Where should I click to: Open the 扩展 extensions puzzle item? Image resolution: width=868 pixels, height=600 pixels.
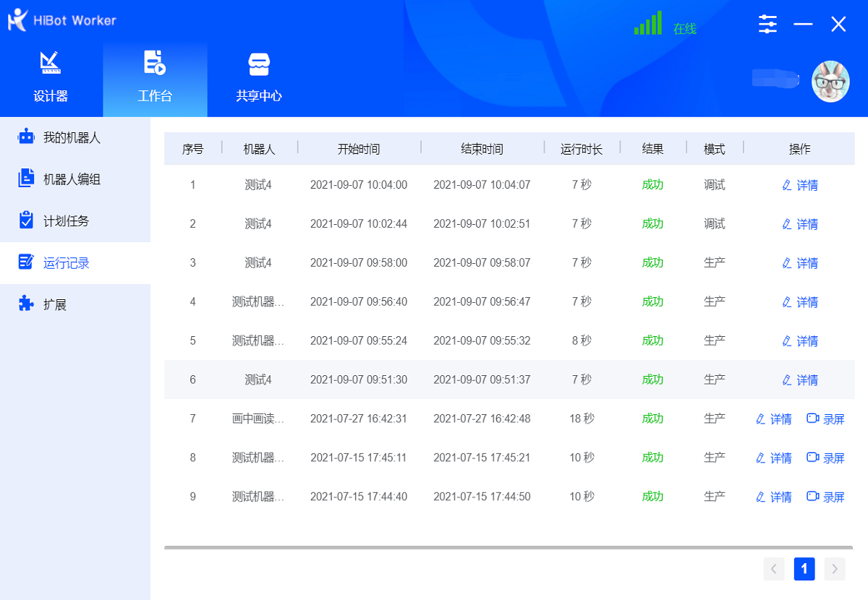[x=54, y=304]
